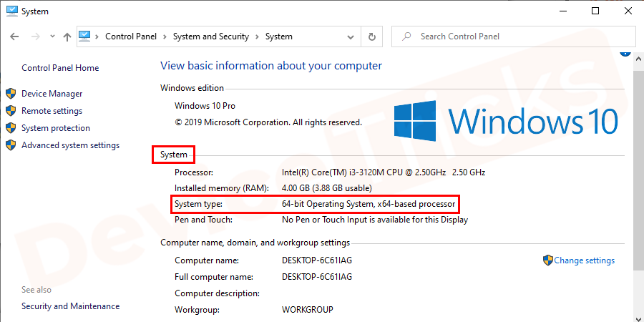The image size is (644, 322).
Task: Open Security and Maintenance link
Action: coord(71,306)
